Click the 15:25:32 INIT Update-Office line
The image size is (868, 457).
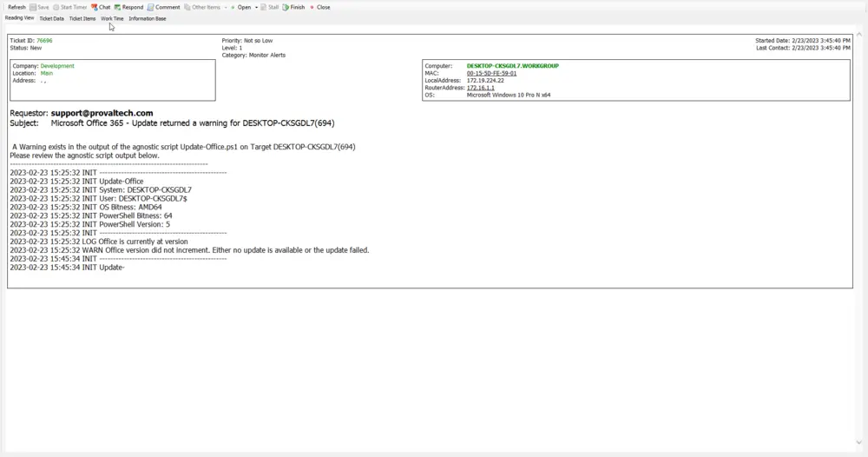pos(76,181)
